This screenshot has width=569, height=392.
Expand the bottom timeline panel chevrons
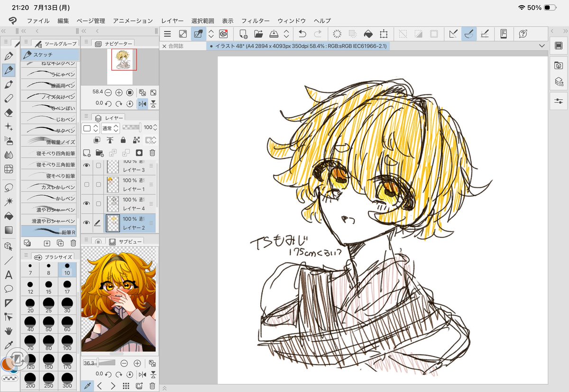tap(165, 388)
